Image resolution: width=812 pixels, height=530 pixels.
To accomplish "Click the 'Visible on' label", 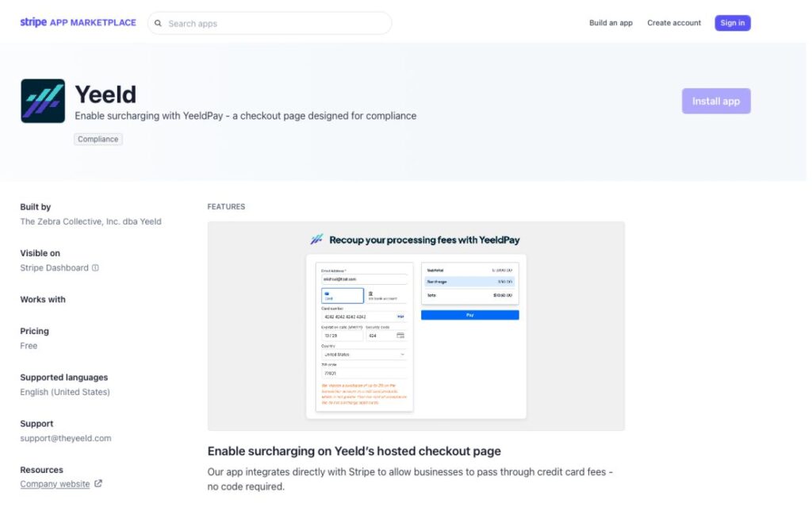I will (x=40, y=253).
